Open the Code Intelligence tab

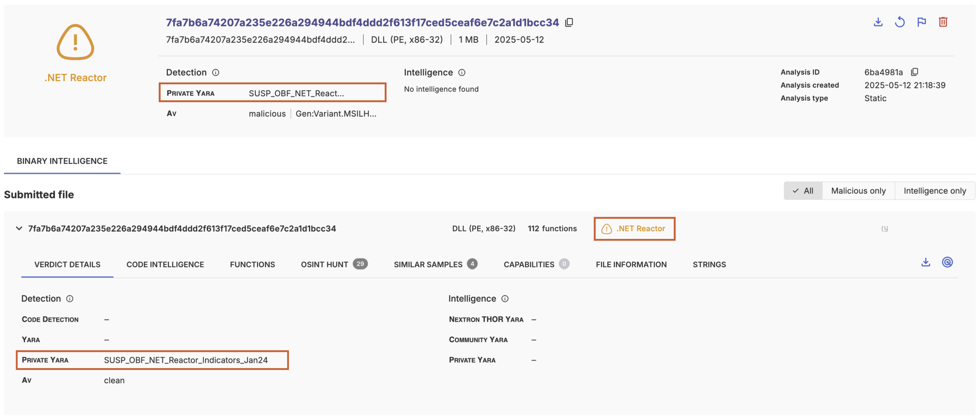tap(165, 264)
